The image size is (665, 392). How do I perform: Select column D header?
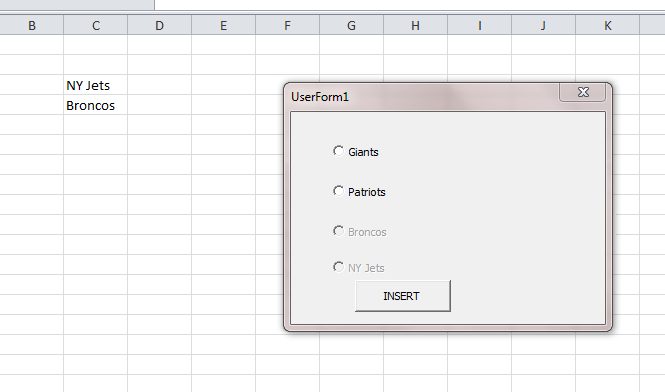coord(159,25)
